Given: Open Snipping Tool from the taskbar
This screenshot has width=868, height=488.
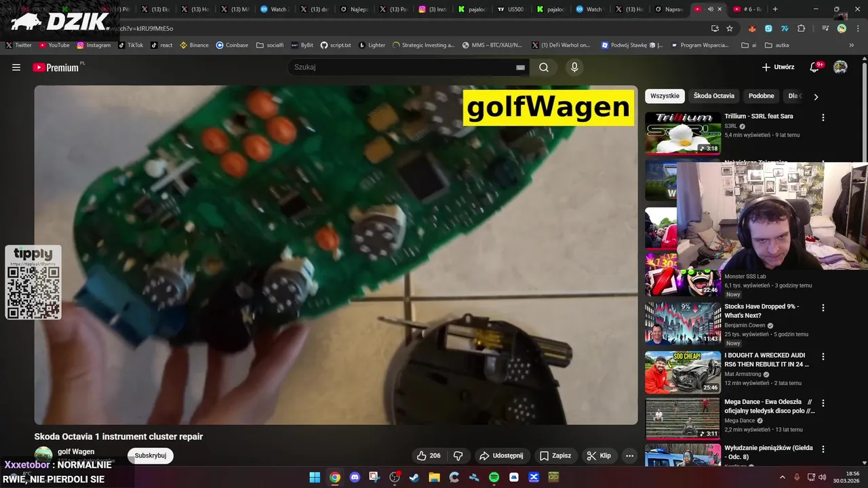Looking at the screenshot, I should [x=374, y=477].
